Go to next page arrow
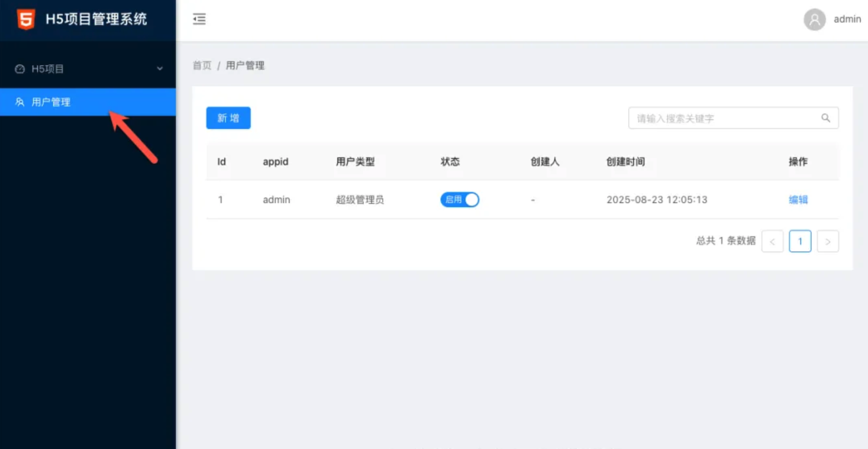 [x=828, y=241]
